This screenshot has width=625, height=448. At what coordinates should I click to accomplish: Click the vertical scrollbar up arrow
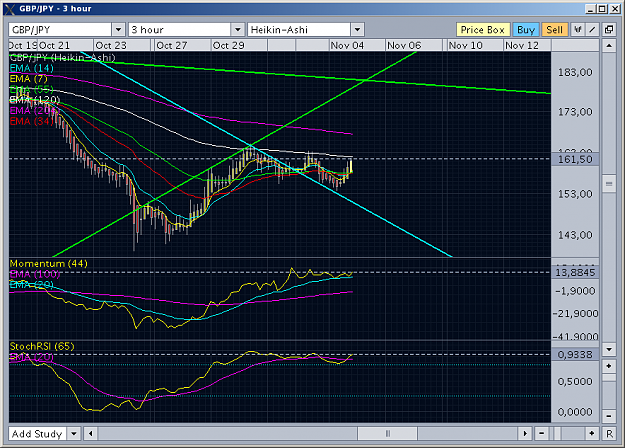pos(609,45)
